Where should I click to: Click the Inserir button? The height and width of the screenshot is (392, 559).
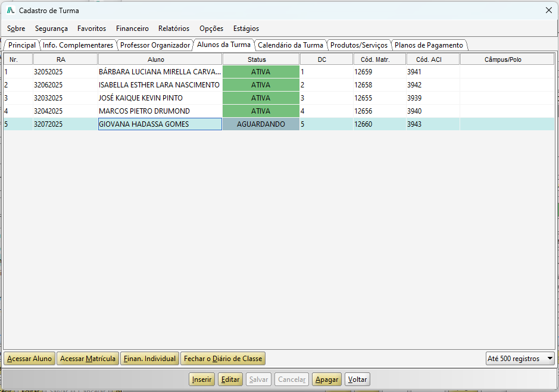pos(202,380)
